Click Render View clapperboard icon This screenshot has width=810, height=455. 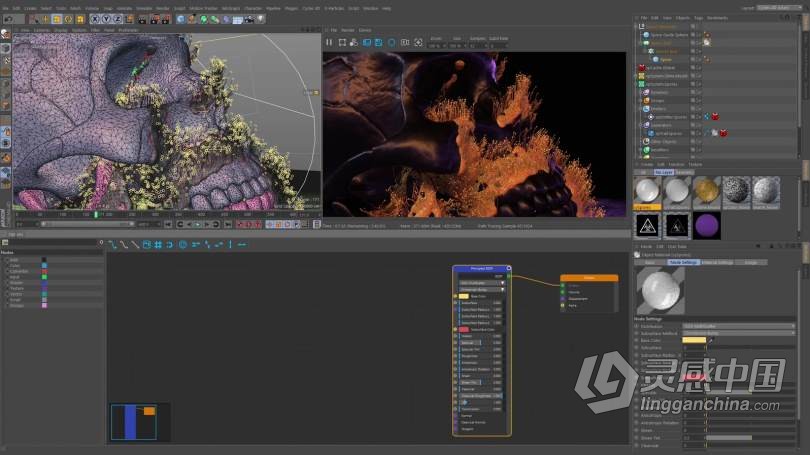point(143,19)
